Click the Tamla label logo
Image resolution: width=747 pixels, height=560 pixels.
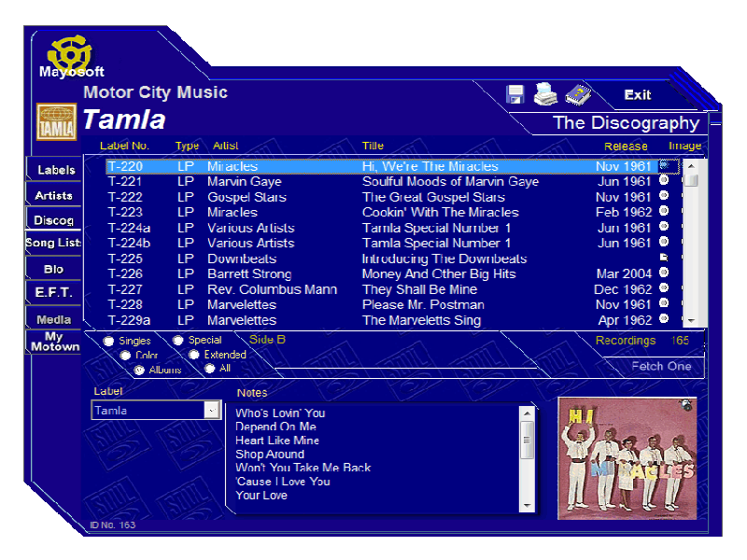point(56,121)
